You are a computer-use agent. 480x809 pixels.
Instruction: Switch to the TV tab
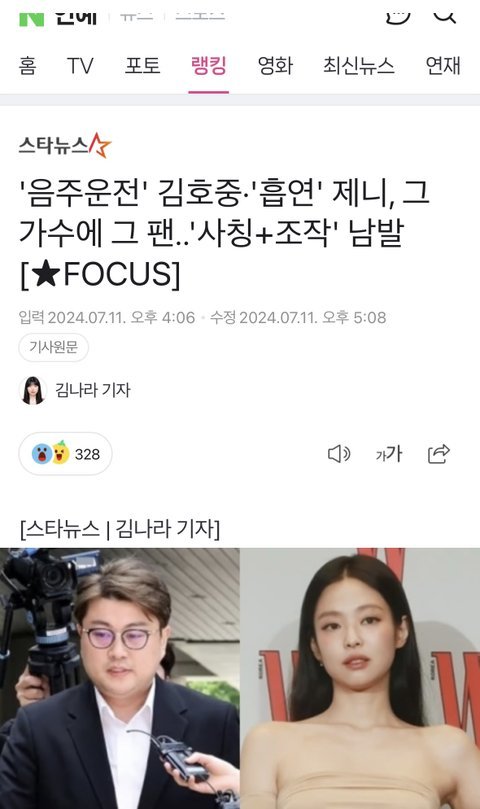click(x=80, y=66)
